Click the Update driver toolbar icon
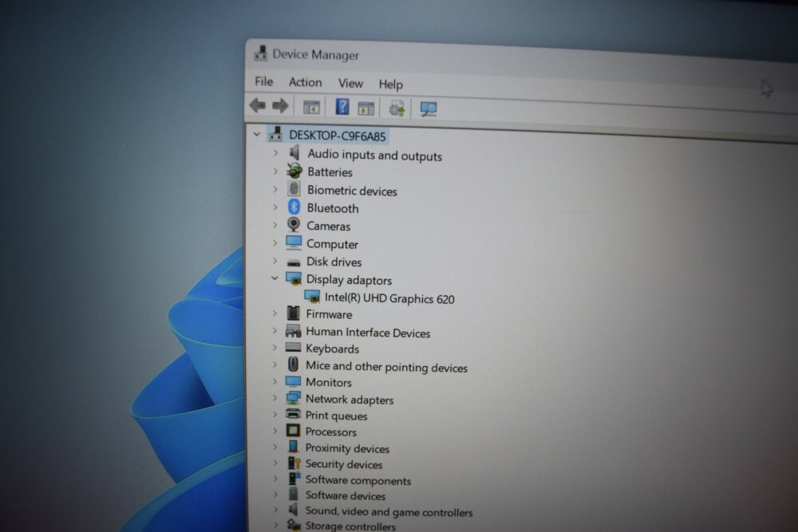 click(397, 108)
